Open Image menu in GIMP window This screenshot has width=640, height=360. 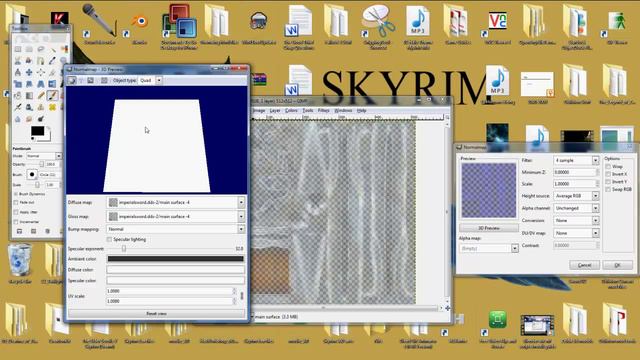[259, 111]
